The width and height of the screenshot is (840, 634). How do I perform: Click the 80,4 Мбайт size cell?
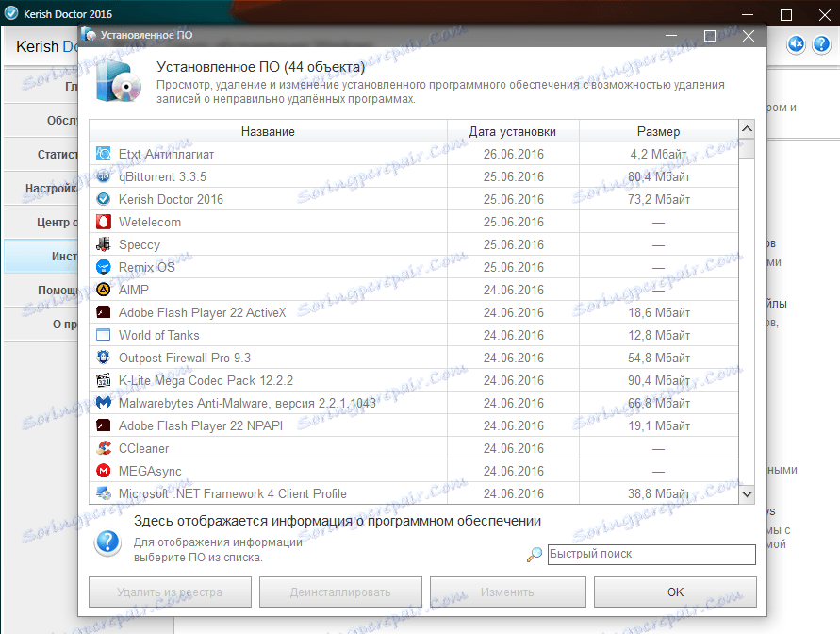pos(658,176)
